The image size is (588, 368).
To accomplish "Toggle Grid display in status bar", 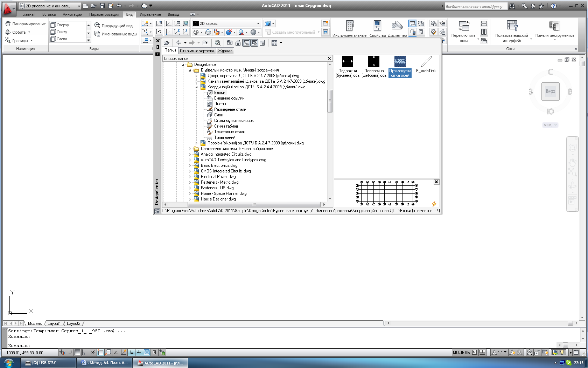I will click(77, 352).
